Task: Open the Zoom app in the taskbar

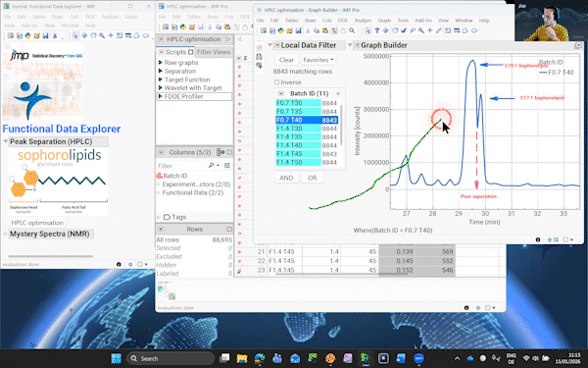Action: pos(418,358)
